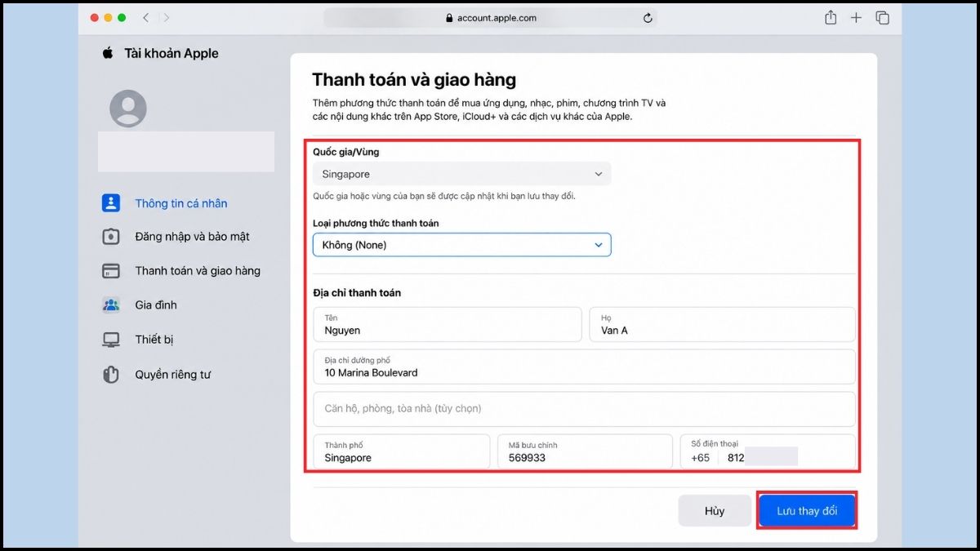This screenshot has width=980, height=551.
Task: Click the Thiết bị computer icon
Action: (x=111, y=340)
